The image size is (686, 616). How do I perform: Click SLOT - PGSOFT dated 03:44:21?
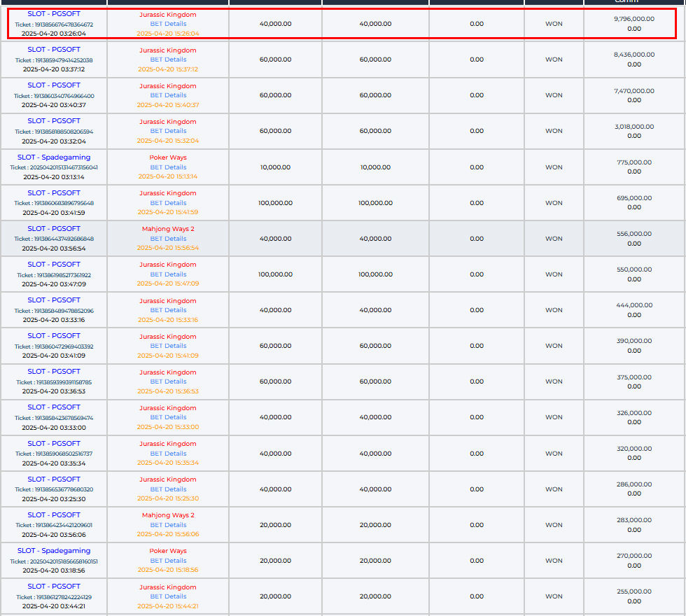[54, 587]
